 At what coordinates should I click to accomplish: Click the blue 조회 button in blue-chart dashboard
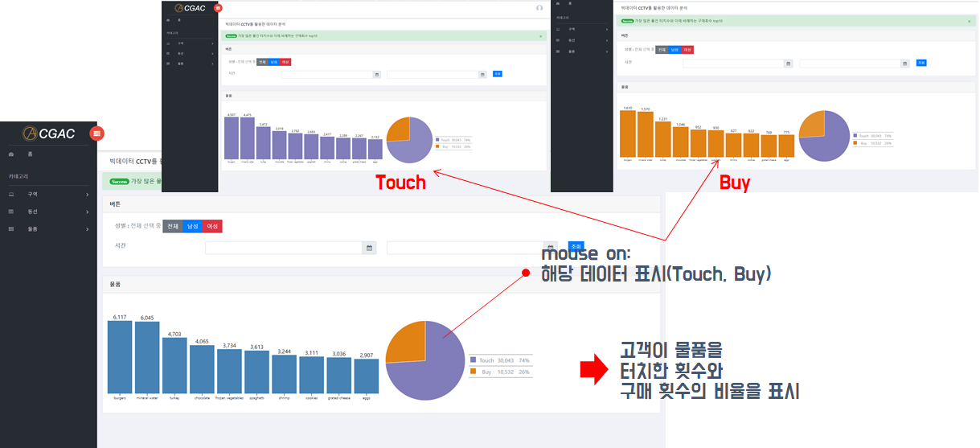(x=576, y=246)
